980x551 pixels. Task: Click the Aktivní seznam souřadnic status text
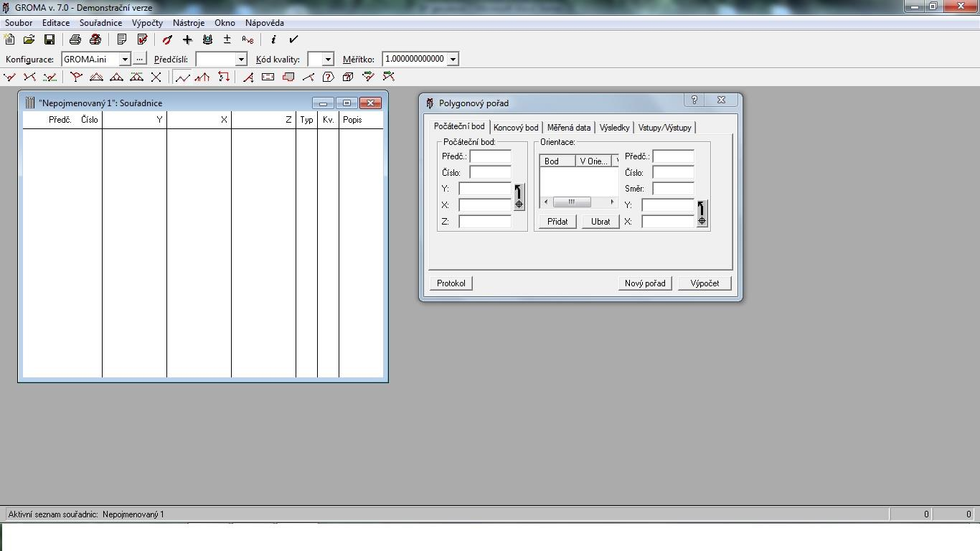pos(86,514)
